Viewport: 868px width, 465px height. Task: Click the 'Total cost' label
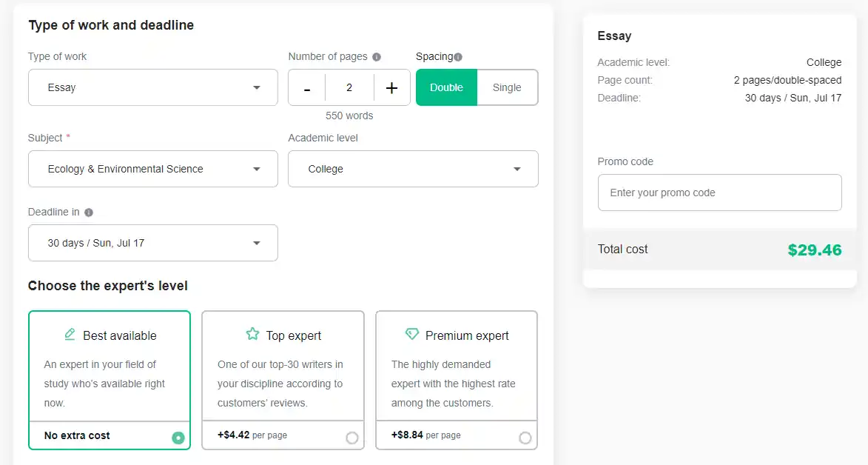click(623, 250)
